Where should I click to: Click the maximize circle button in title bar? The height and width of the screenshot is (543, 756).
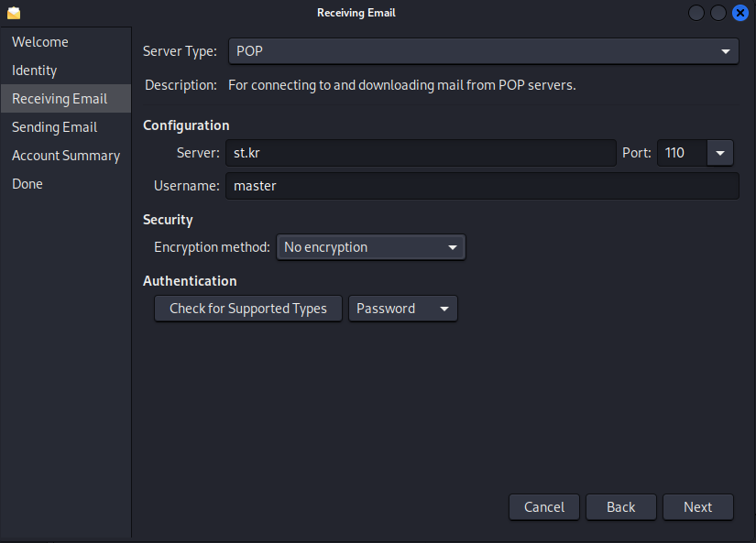718,13
